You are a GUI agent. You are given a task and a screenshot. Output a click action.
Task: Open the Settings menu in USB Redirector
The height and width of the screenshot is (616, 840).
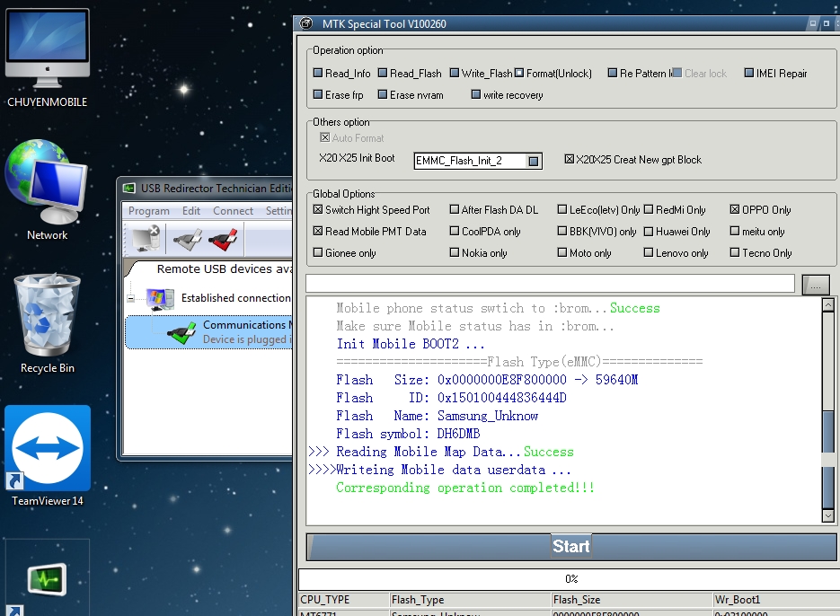click(279, 211)
